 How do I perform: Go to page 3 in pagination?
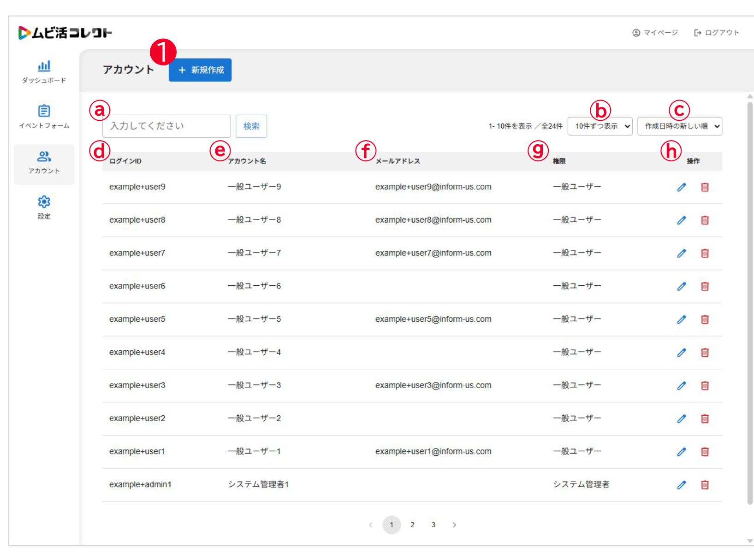(x=433, y=525)
